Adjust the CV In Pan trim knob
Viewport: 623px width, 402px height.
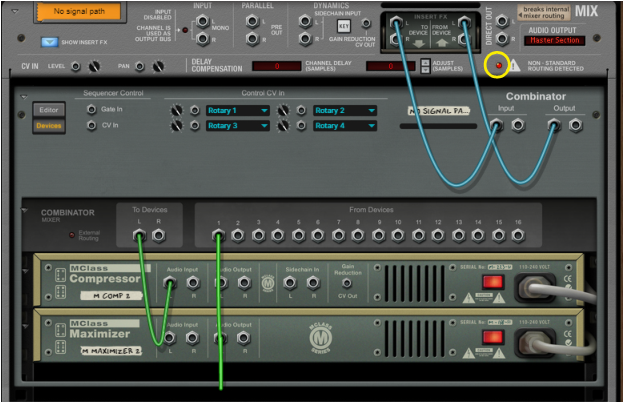tap(159, 66)
